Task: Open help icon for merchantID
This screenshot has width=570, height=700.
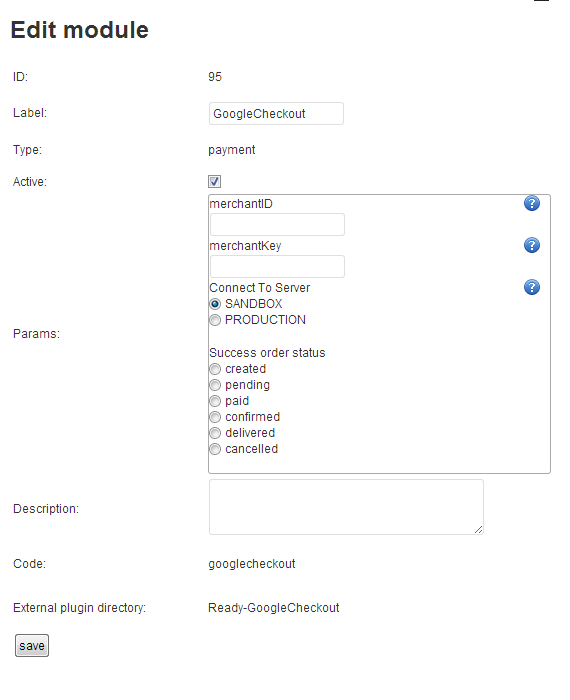Action: point(532,203)
